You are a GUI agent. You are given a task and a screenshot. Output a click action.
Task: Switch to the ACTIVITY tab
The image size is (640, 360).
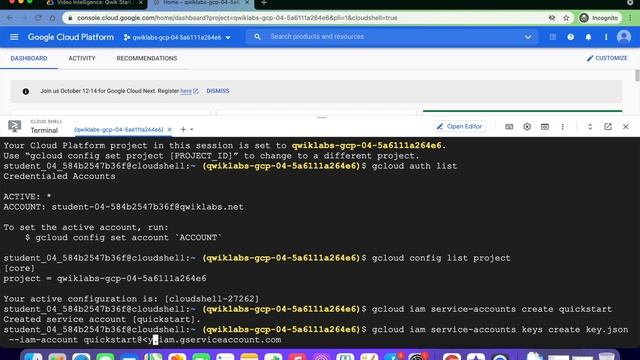[x=82, y=58]
